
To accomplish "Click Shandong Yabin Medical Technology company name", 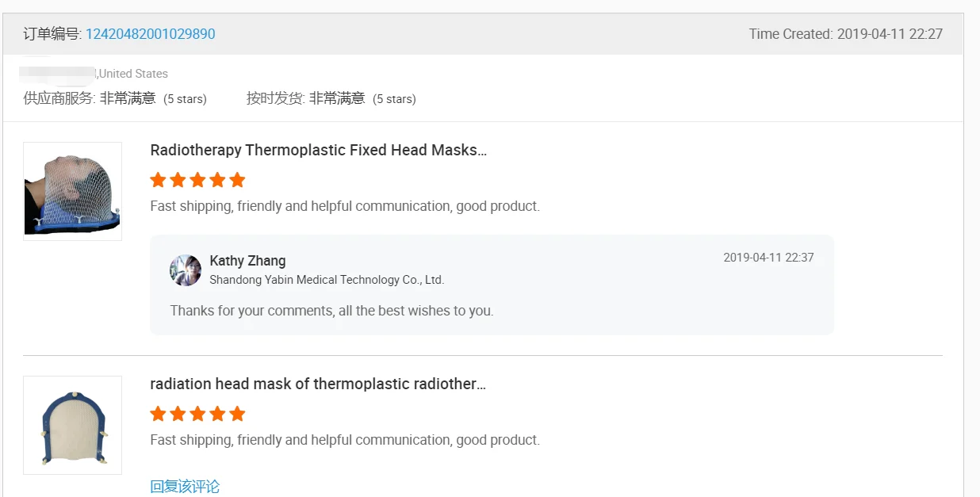I will point(327,280).
